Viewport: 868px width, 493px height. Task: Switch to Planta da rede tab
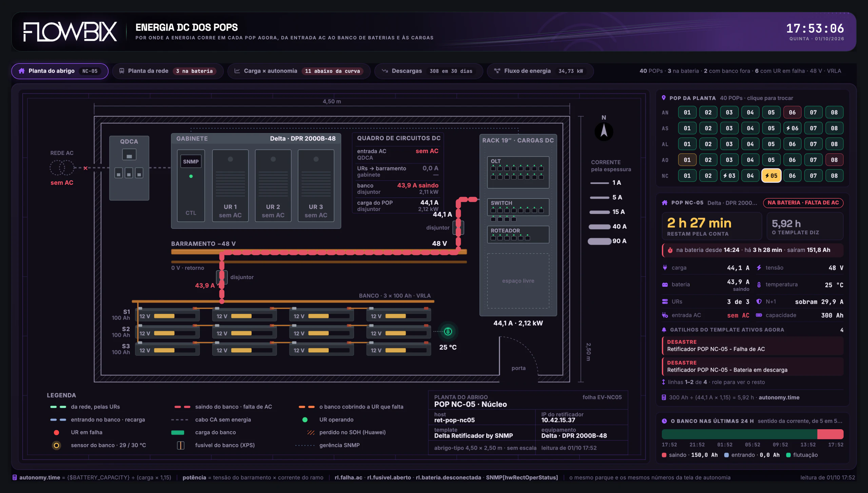click(167, 71)
